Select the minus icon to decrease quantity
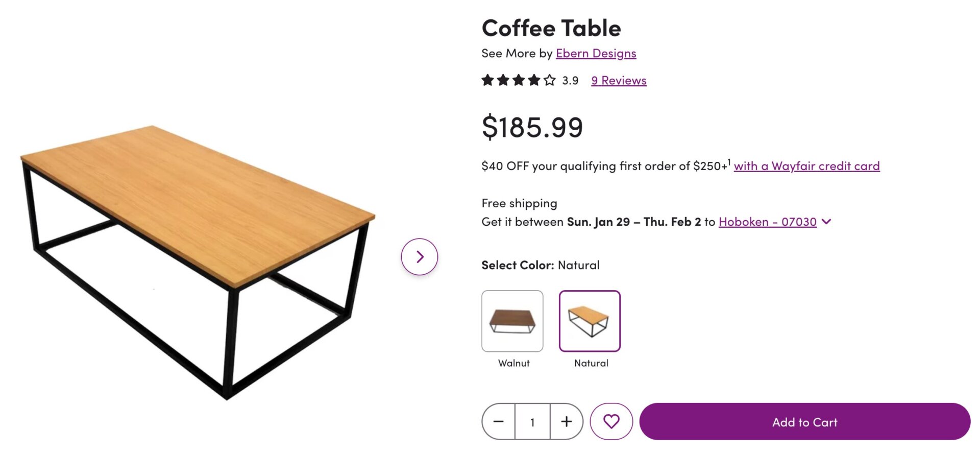This screenshot has width=980, height=454. coord(498,421)
